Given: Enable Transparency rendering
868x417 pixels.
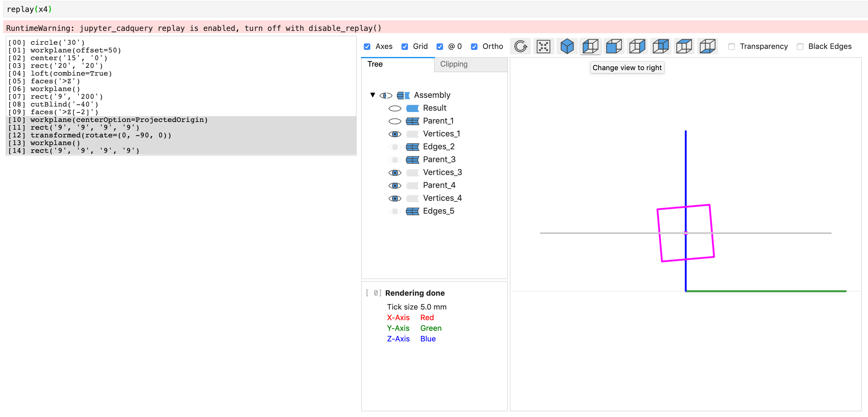Looking at the screenshot, I should click(731, 46).
